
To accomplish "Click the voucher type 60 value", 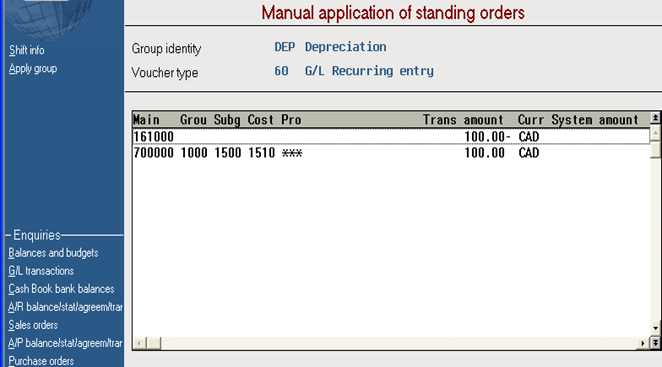I will pos(281,71).
